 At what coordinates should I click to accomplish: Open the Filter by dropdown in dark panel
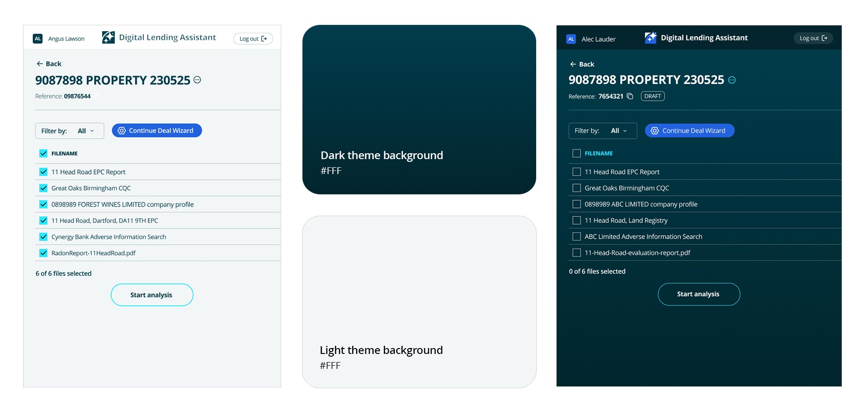click(x=603, y=131)
